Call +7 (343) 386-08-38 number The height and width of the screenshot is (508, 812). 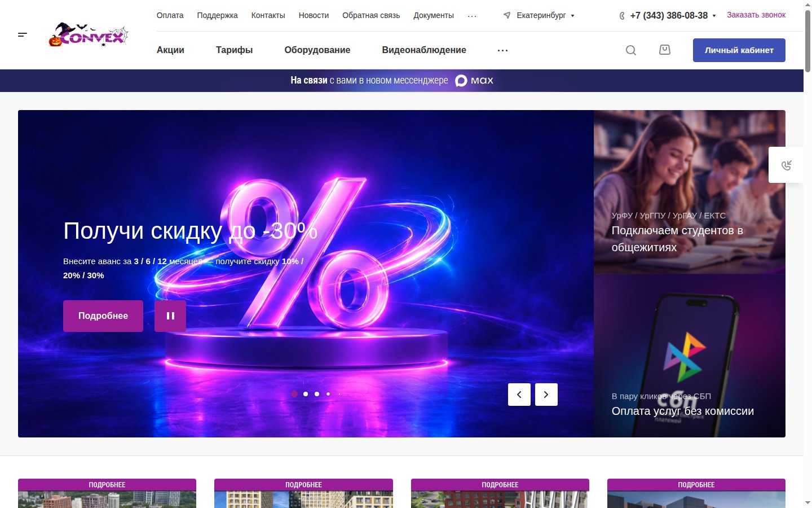[x=669, y=16]
